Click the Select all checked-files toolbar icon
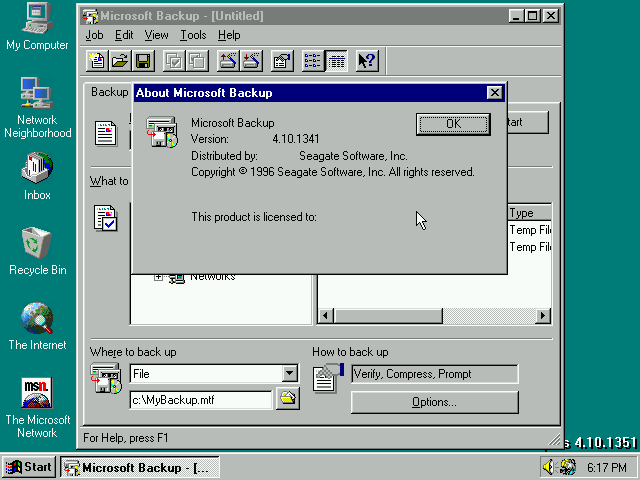640x480 pixels. [174, 61]
